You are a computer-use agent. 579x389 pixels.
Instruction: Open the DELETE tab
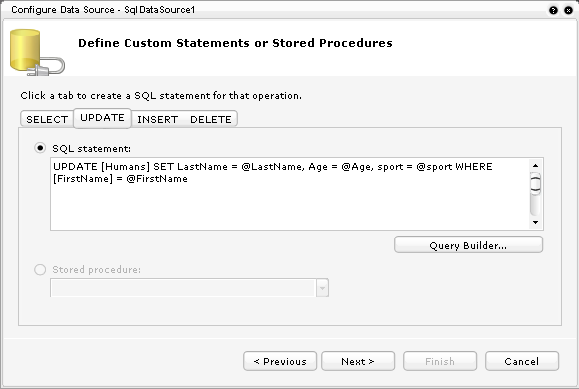point(211,119)
